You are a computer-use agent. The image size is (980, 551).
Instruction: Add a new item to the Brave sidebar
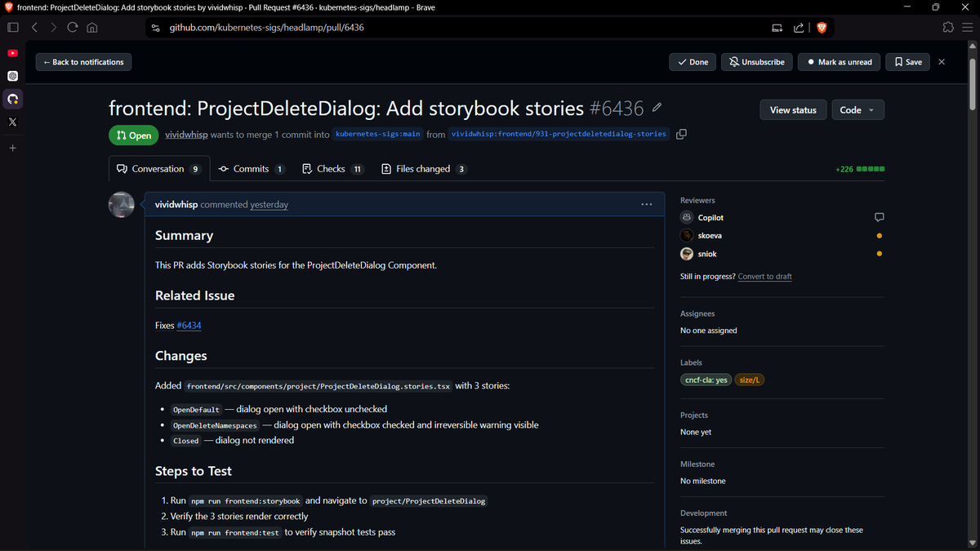click(x=12, y=149)
